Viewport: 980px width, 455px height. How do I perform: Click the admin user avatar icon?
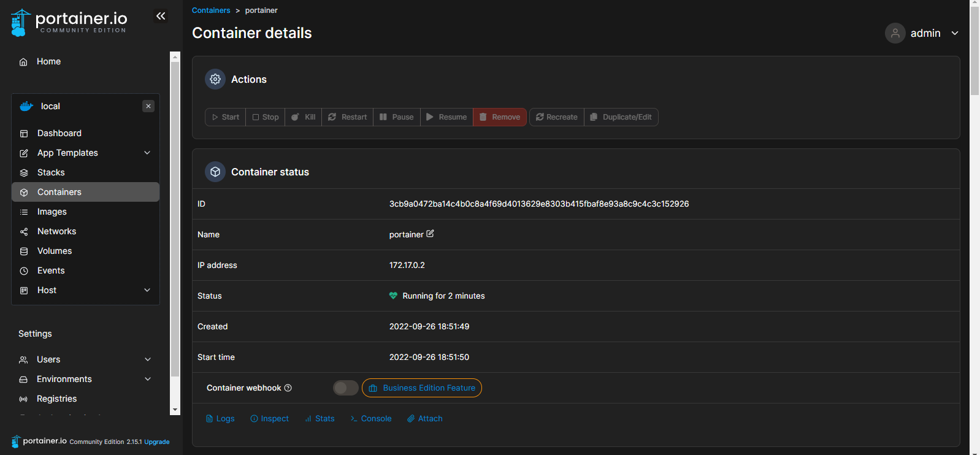(x=895, y=33)
